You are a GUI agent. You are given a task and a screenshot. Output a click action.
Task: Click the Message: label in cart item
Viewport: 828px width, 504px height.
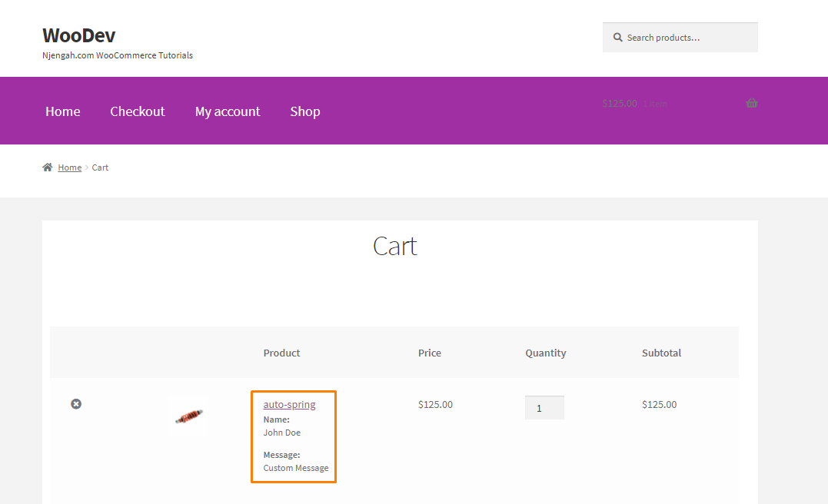281,455
